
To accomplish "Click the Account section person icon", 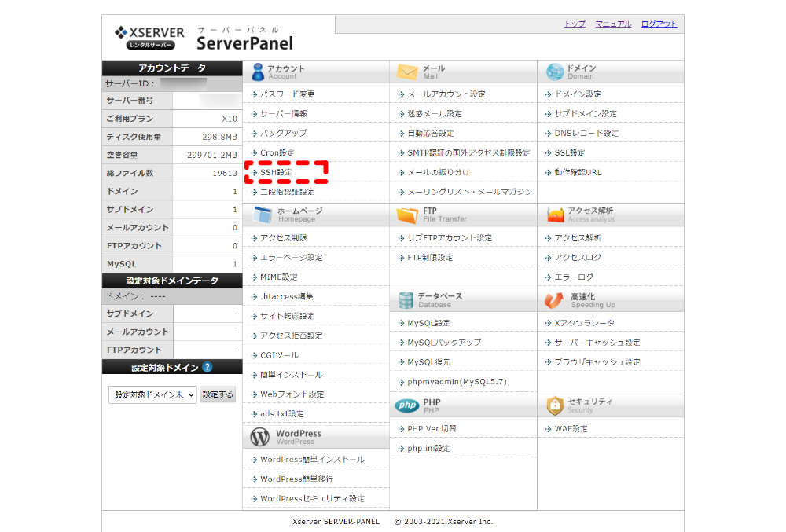I will point(258,72).
